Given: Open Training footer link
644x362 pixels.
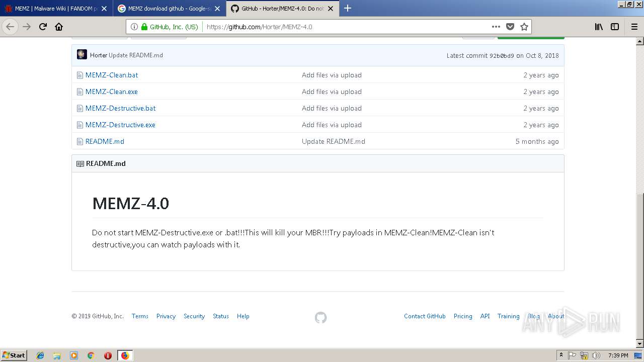Looking at the screenshot, I should pos(508,316).
